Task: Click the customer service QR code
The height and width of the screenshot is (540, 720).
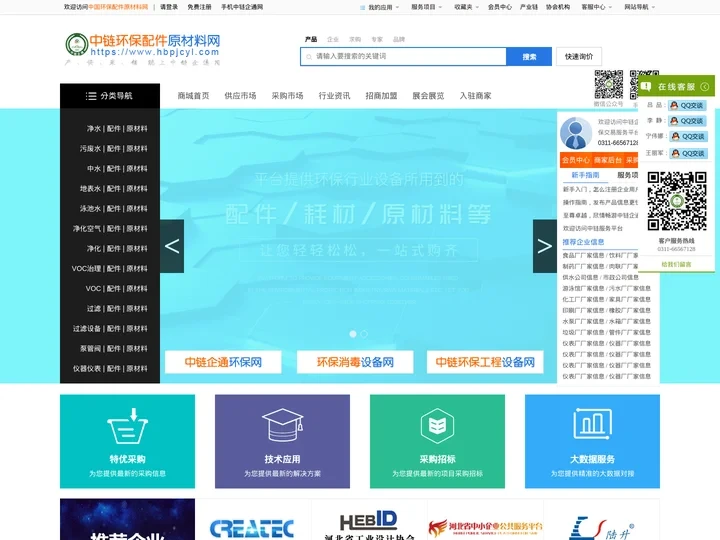Action: [x=677, y=201]
